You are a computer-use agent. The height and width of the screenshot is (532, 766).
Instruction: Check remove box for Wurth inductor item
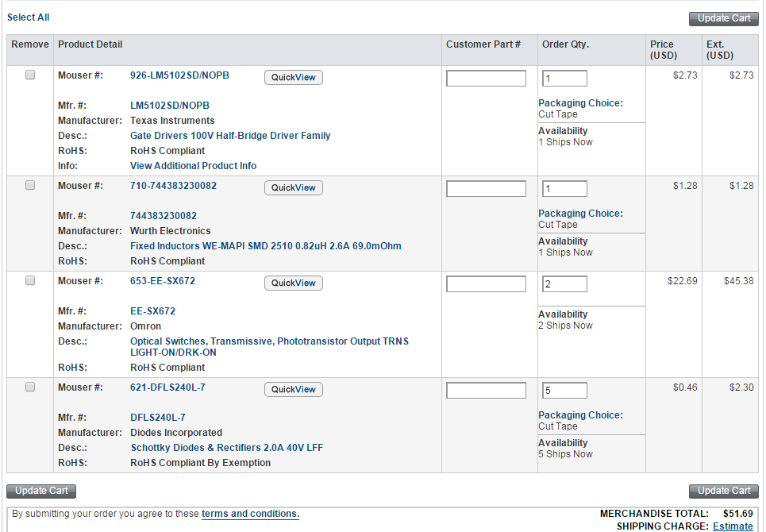pos(30,185)
